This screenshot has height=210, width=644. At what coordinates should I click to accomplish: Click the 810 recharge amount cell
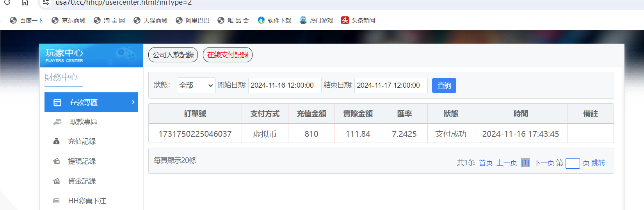point(311,134)
